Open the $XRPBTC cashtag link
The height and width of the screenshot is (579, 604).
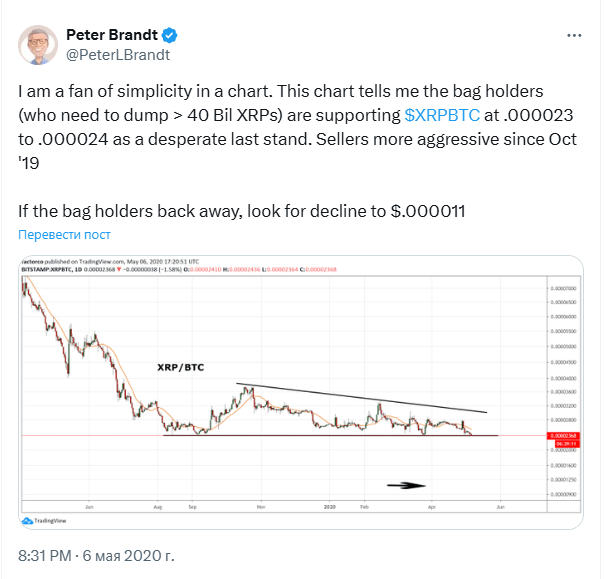pyautogui.click(x=442, y=115)
